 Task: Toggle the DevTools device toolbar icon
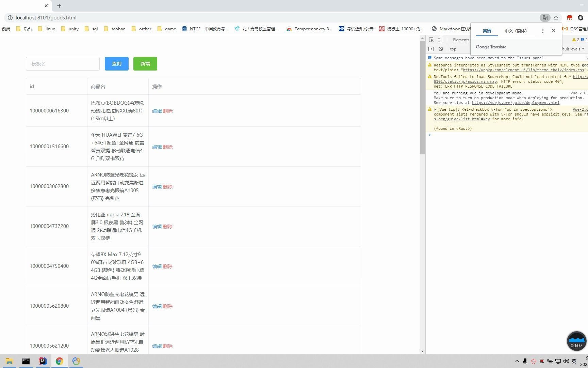pos(440,40)
